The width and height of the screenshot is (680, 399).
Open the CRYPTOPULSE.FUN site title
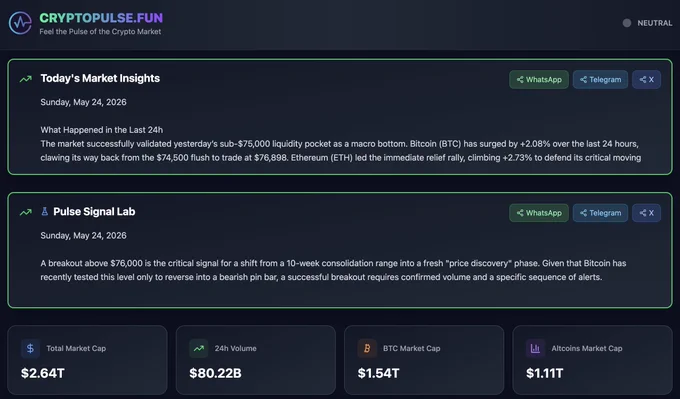pyautogui.click(x=101, y=18)
